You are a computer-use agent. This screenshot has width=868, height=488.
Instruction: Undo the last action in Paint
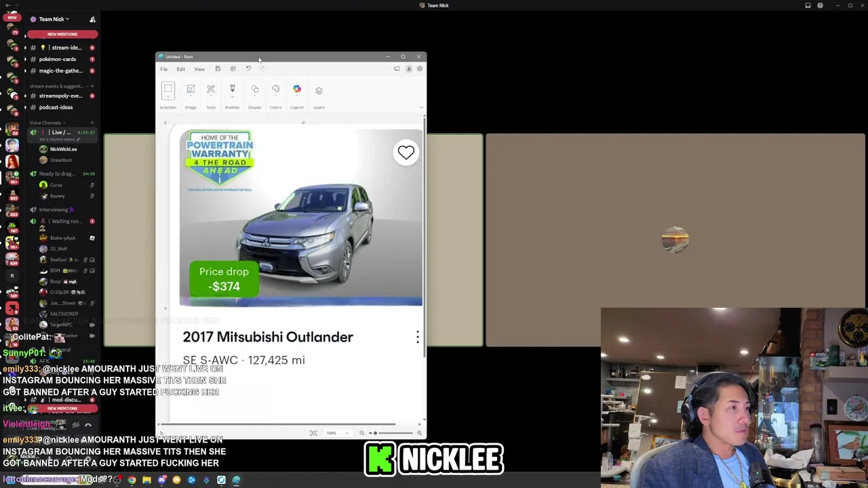[248, 68]
